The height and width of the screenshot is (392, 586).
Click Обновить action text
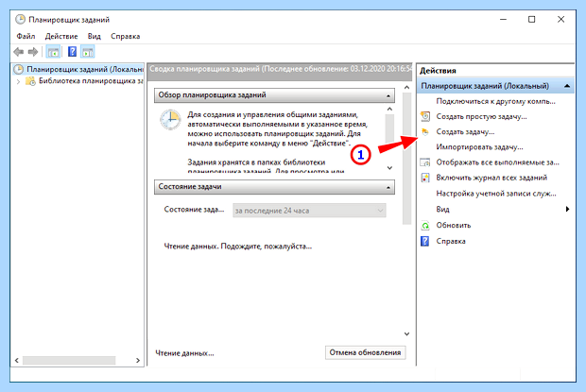click(454, 226)
